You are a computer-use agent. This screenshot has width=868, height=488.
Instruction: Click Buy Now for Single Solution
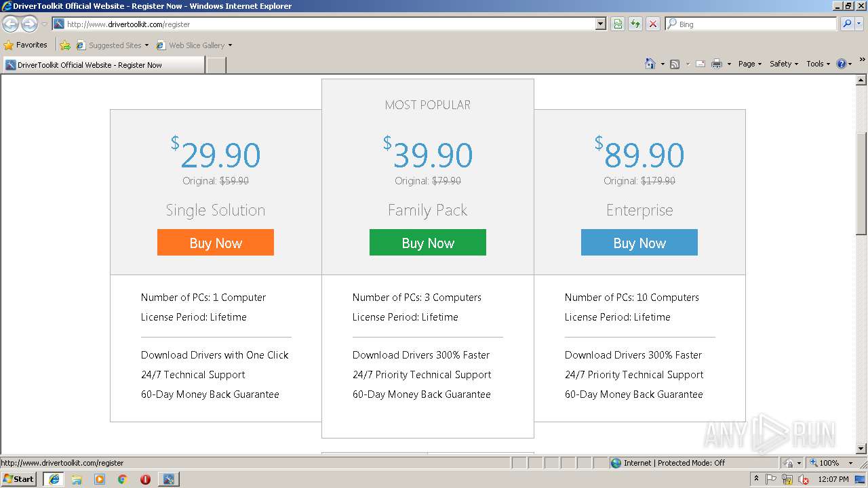click(216, 243)
